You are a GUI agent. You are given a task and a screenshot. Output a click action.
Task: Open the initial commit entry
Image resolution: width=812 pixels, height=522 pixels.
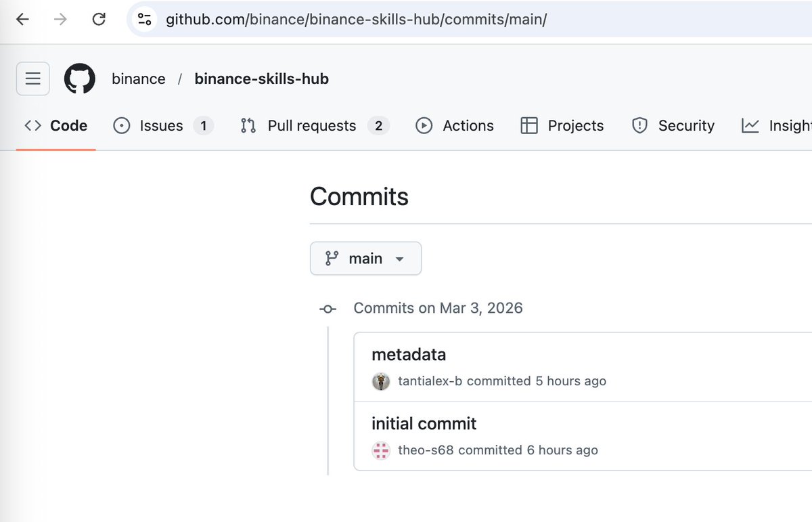(x=424, y=423)
